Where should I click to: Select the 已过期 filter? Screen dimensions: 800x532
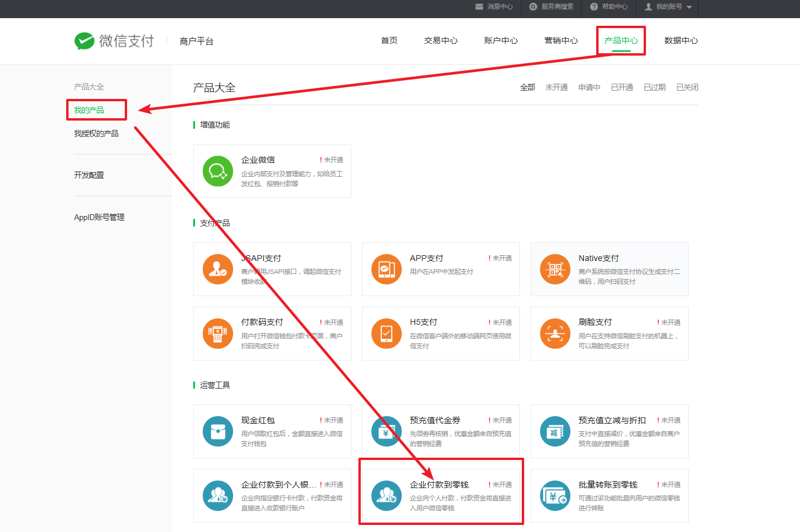[655, 87]
